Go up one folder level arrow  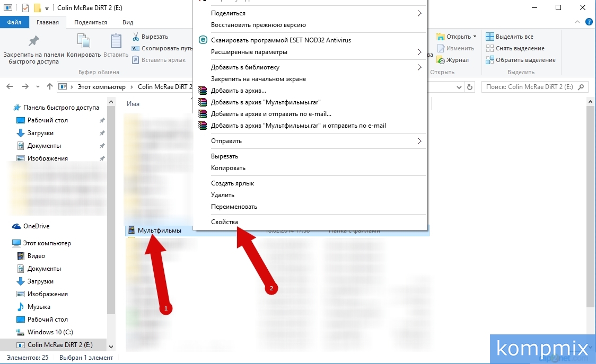[49, 87]
